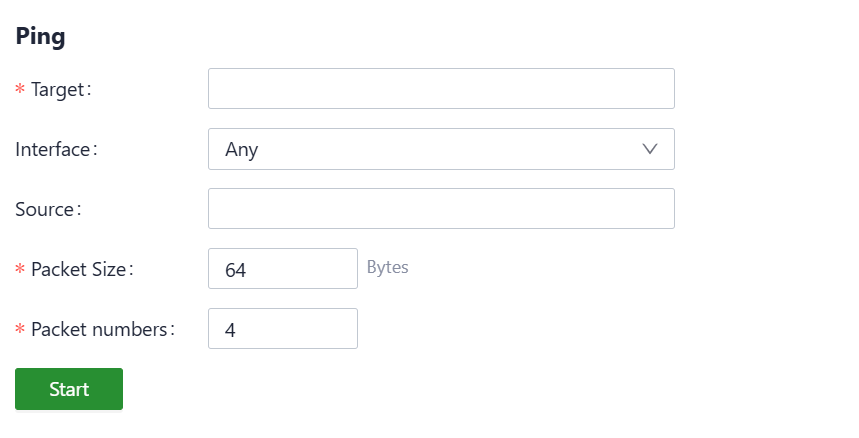Click the "Any" value in Interface selector
This screenshot has width=859, height=438.
click(x=241, y=149)
